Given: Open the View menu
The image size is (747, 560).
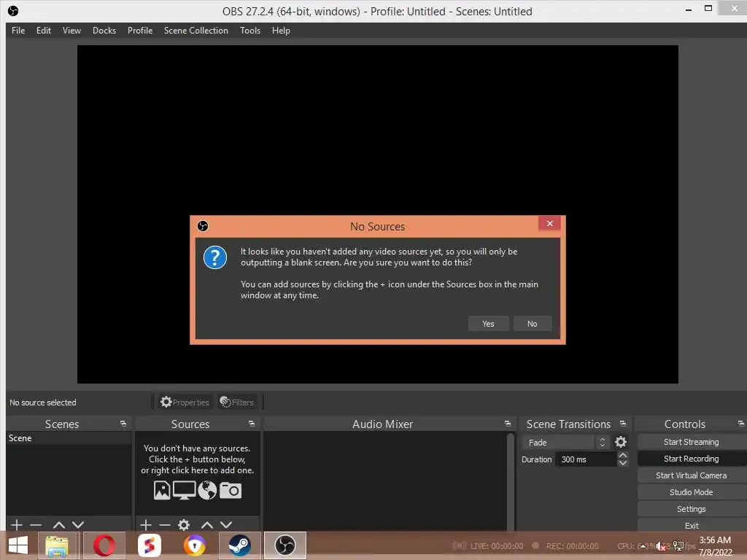Looking at the screenshot, I should click(x=71, y=31).
